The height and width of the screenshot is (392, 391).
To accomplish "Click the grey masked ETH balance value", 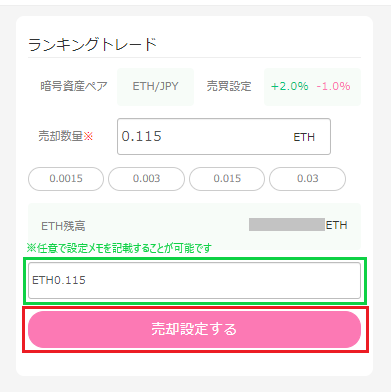I will pyautogui.click(x=287, y=225).
